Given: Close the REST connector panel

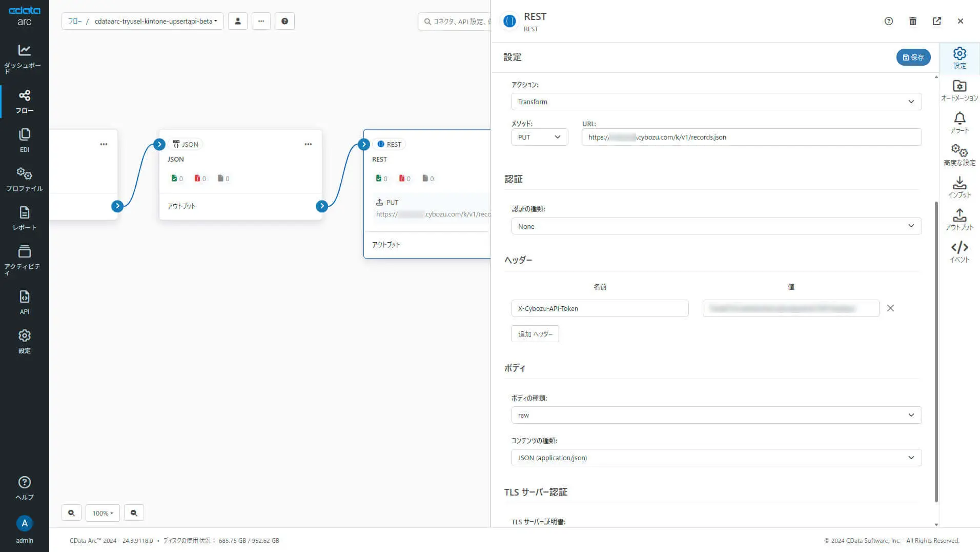Looking at the screenshot, I should [x=961, y=21].
